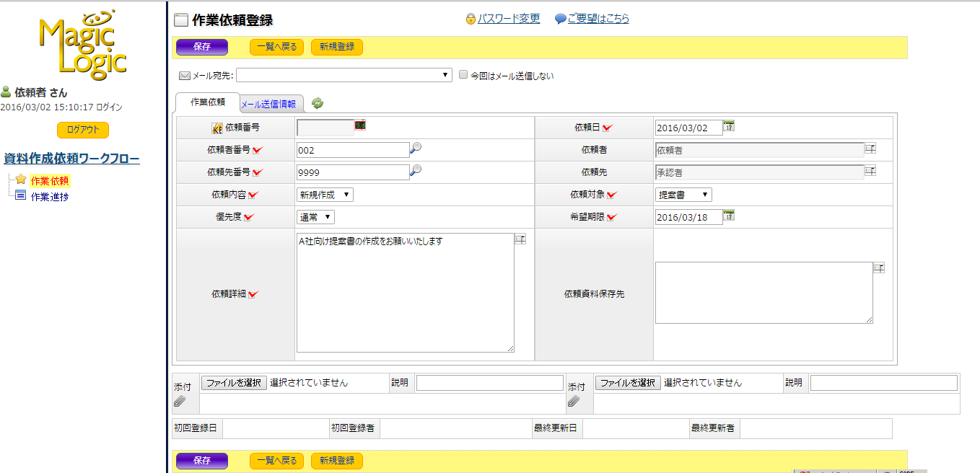
Task: Open calendar picker next to 希望期限
Action: (729, 216)
